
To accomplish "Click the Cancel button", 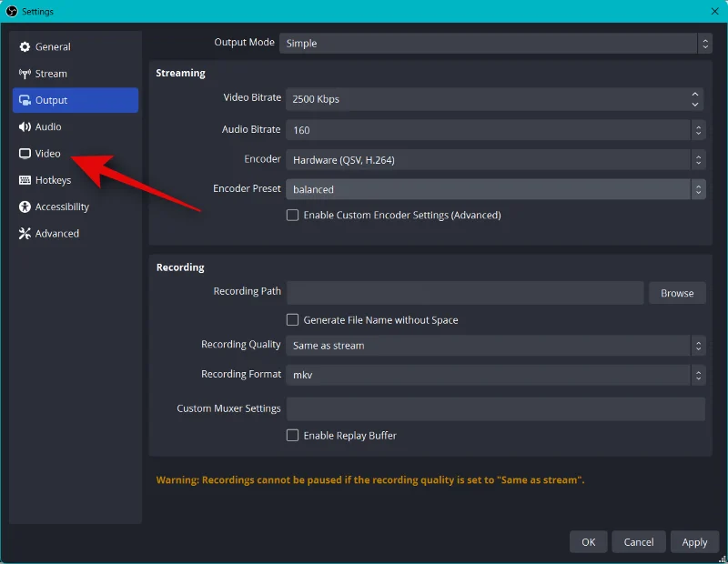I will (x=639, y=542).
